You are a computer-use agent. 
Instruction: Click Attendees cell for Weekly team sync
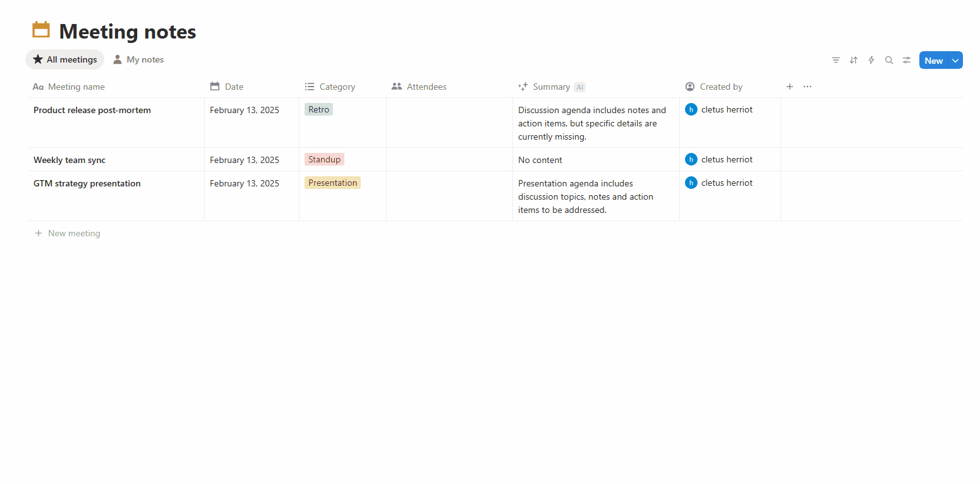[449, 159]
